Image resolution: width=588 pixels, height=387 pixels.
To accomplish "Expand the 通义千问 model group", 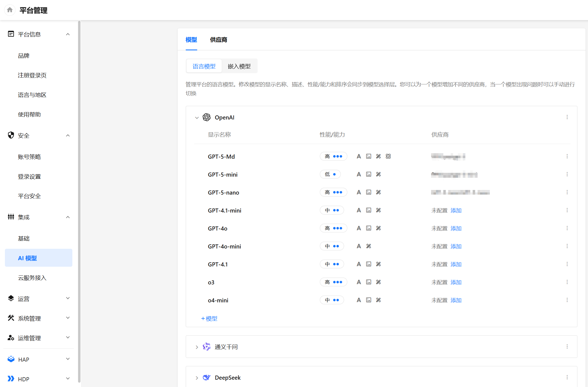I will pos(197,347).
